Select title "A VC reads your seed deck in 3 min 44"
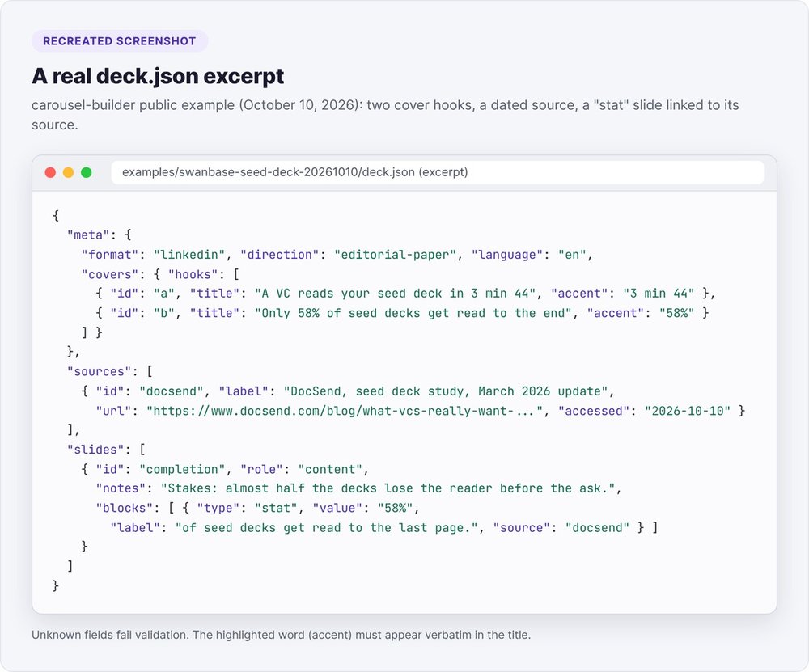This screenshot has width=809, height=672. pos(396,294)
